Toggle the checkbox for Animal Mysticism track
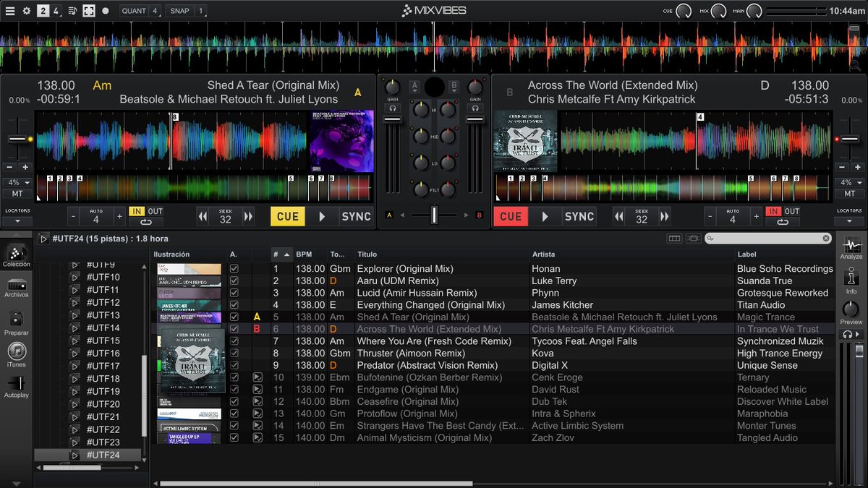Screen dimensions: 868x488 click(234, 437)
